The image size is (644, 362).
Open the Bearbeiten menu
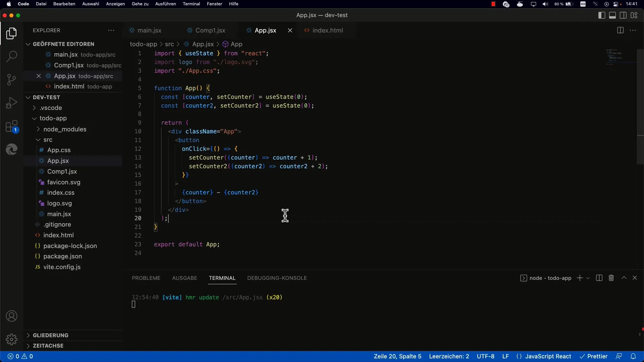click(x=64, y=4)
